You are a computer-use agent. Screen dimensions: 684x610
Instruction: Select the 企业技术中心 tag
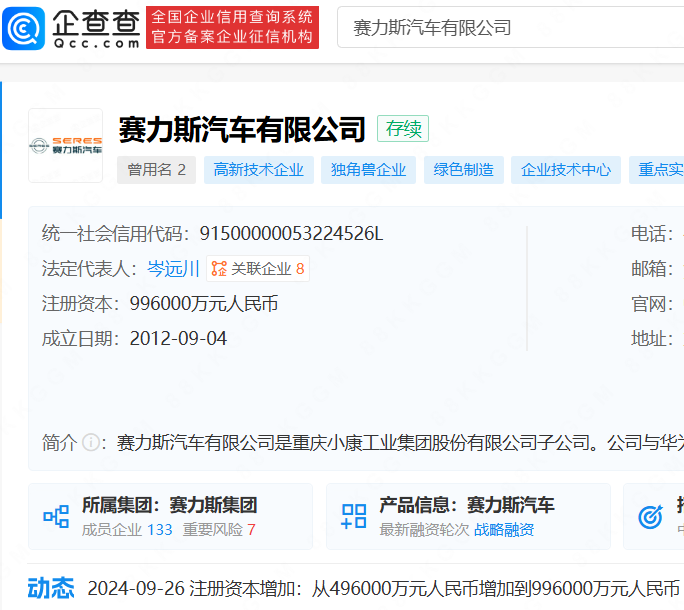tap(566, 170)
